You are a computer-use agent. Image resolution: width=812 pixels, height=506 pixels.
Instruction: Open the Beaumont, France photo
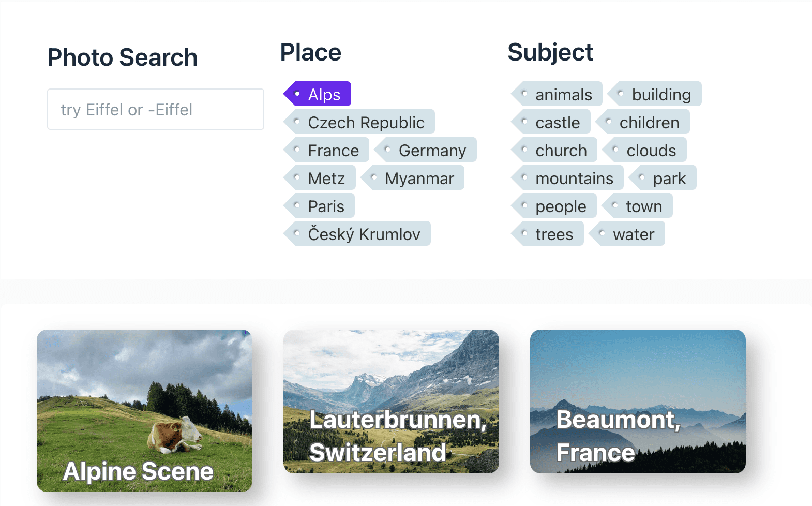pos(638,401)
